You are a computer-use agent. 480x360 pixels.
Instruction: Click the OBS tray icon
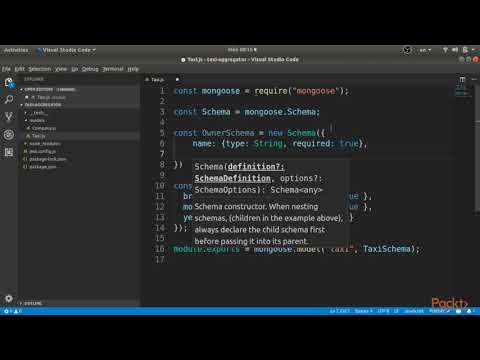(x=407, y=50)
